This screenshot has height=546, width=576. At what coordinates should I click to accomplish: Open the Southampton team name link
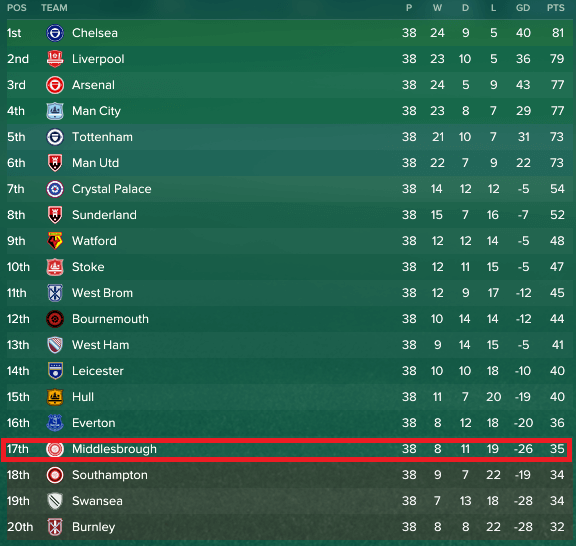[x=109, y=475]
